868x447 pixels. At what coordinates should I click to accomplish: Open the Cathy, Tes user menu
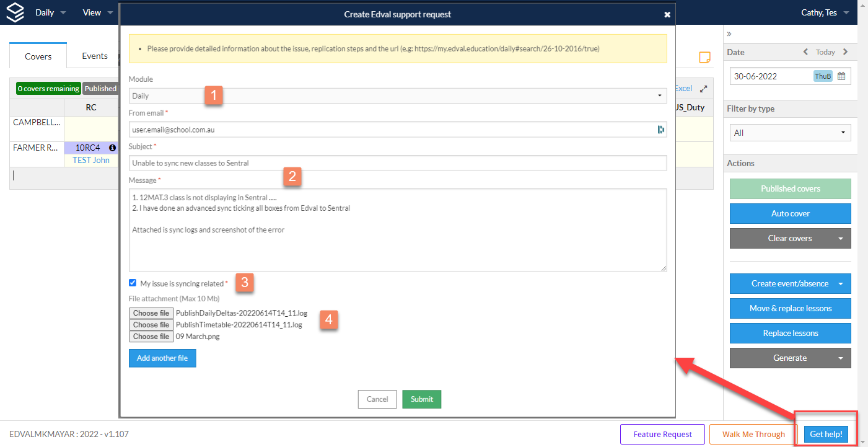[x=824, y=12]
